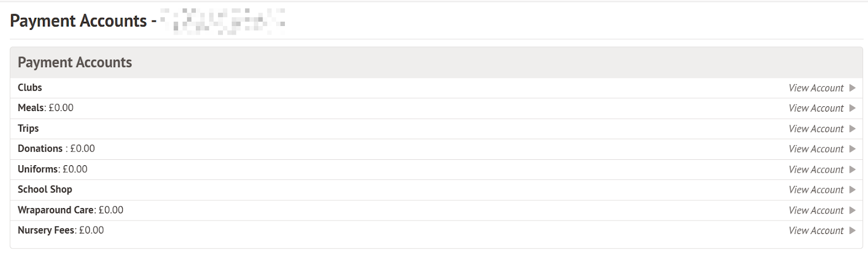View Account for School Shop
Screen dimensions: 868x266
(x=816, y=190)
